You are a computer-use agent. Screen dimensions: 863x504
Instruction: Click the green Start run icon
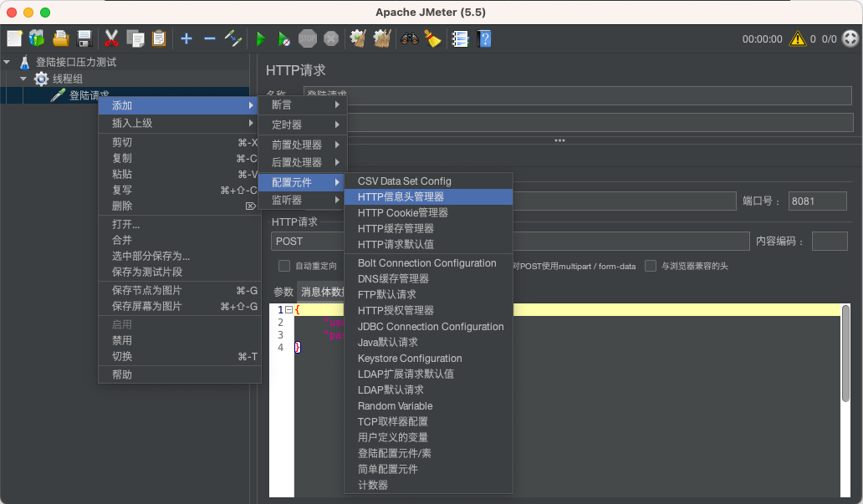pyautogui.click(x=261, y=38)
